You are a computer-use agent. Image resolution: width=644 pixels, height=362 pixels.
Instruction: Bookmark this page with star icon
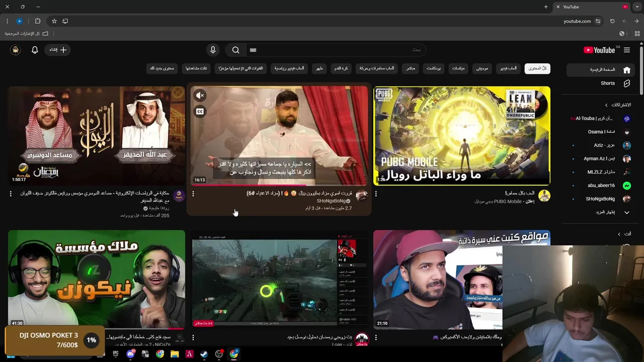click(54, 21)
